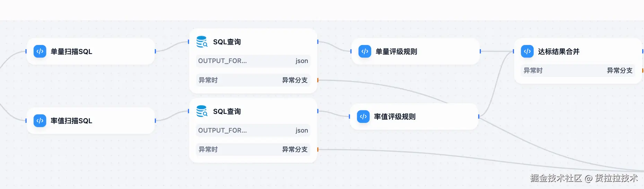This screenshot has width=644, height=189.
Task: Click blue output port of 单量扫描SQL node
Action: [x=155, y=52]
